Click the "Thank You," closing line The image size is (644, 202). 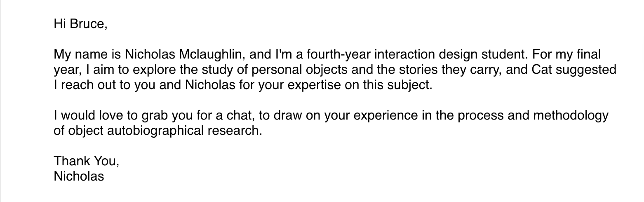tap(86, 161)
